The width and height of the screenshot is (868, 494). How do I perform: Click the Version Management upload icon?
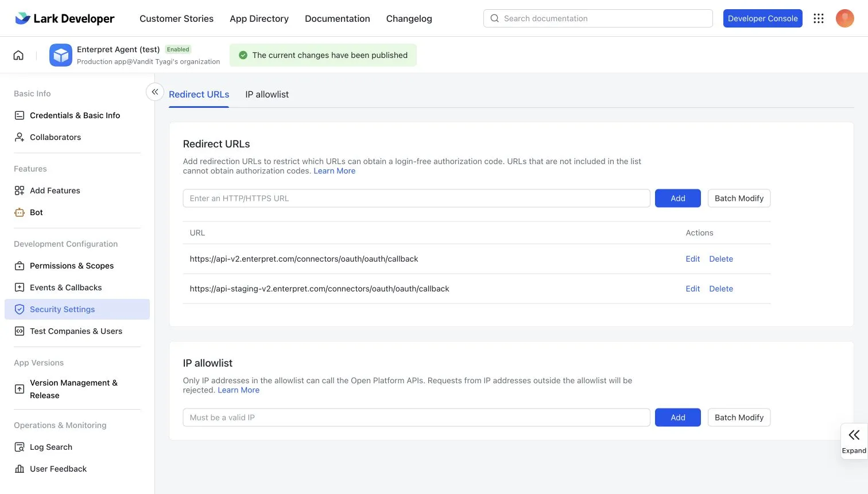pos(20,389)
